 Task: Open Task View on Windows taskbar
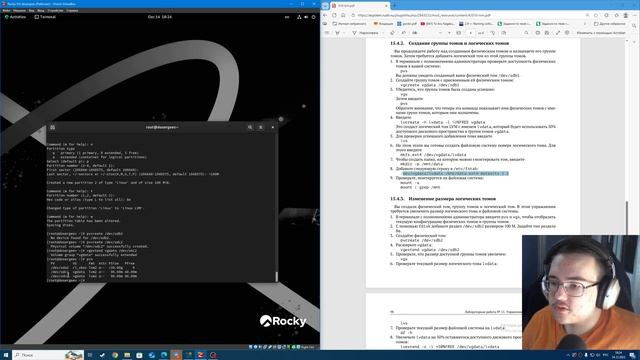point(90,355)
